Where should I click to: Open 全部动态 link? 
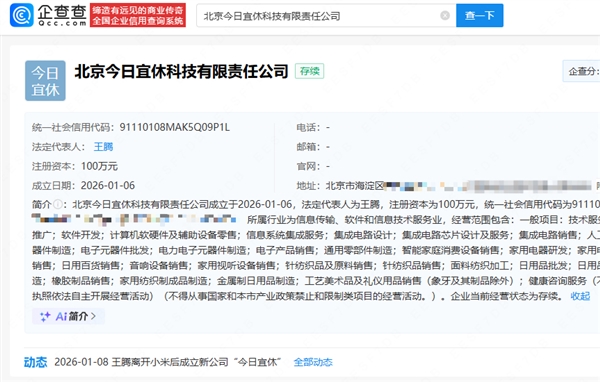[x=313, y=362]
